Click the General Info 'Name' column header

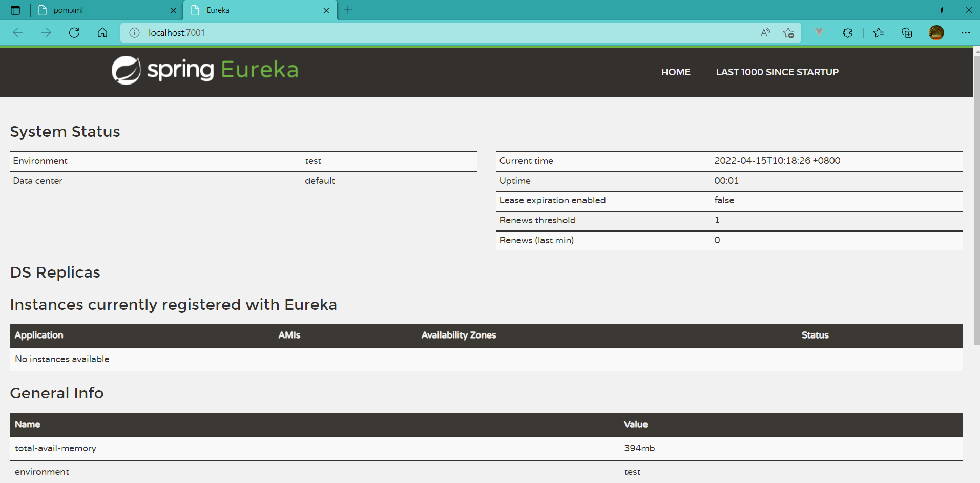[27, 425]
